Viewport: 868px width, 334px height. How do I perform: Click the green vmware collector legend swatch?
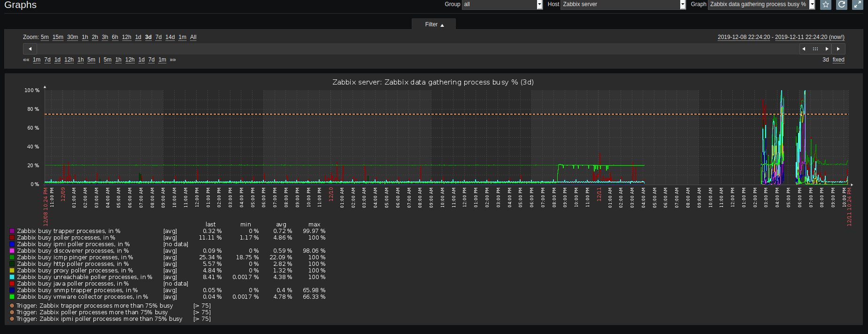pyautogui.click(x=12, y=297)
